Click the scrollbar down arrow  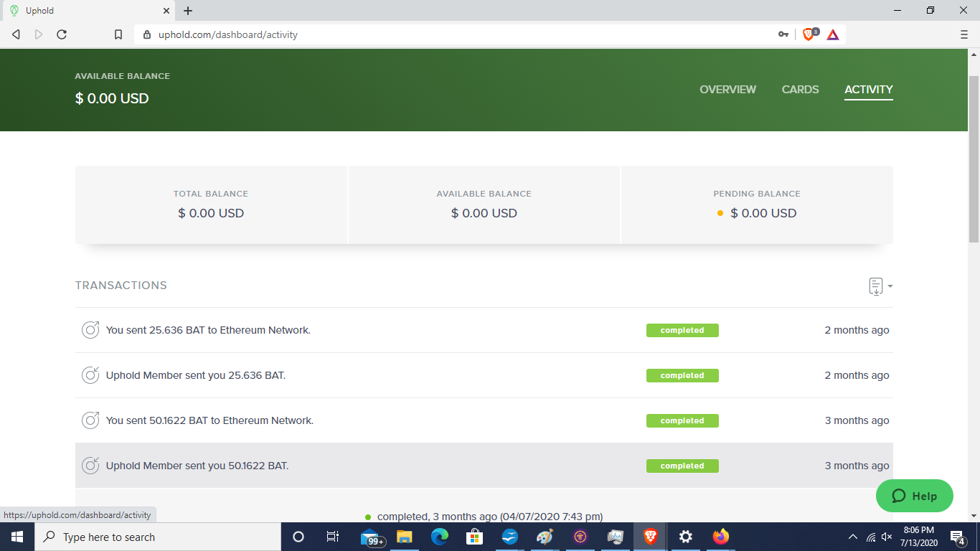(974, 516)
